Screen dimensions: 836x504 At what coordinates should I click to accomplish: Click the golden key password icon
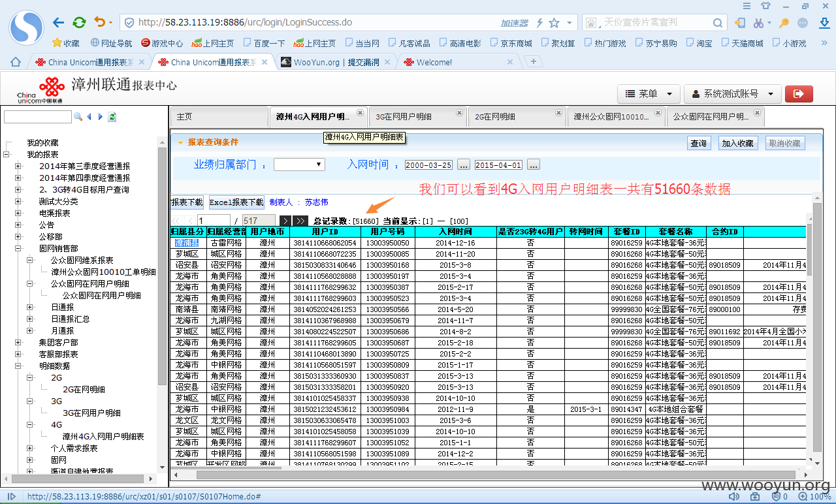(784, 23)
